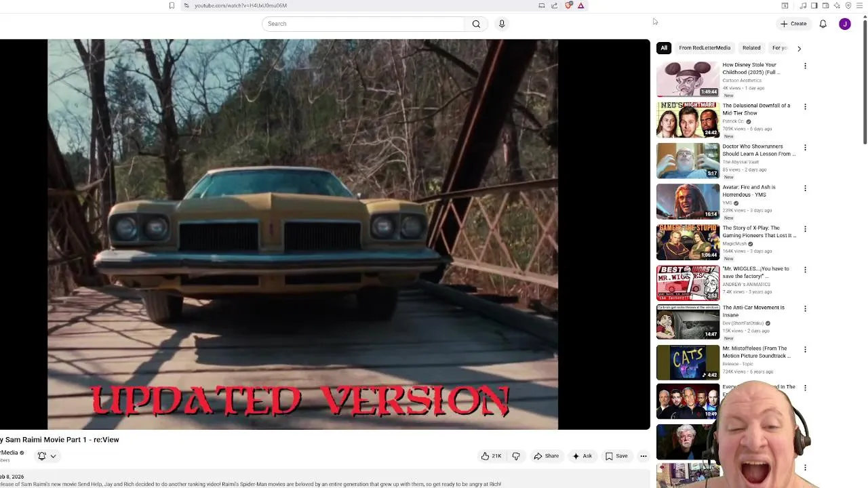Open 'Avatar: Fire and Ash is Horrendous - YMS' title
Screen dimensions: 868x488
coord(749,190)
